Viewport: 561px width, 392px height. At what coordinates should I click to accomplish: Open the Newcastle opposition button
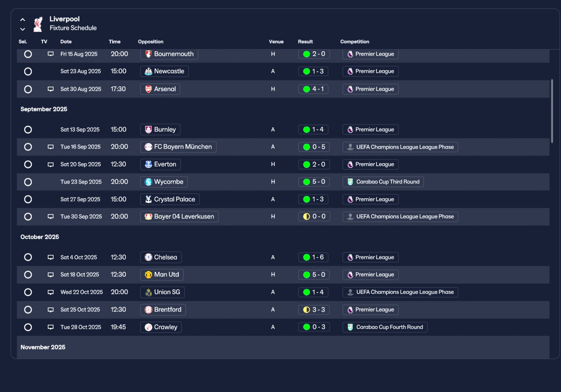click(164, 71)
